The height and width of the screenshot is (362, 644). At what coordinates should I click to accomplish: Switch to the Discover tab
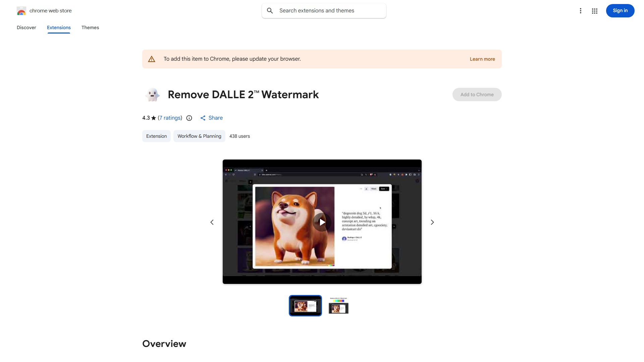pyautogui.click(x=26, y=27)
